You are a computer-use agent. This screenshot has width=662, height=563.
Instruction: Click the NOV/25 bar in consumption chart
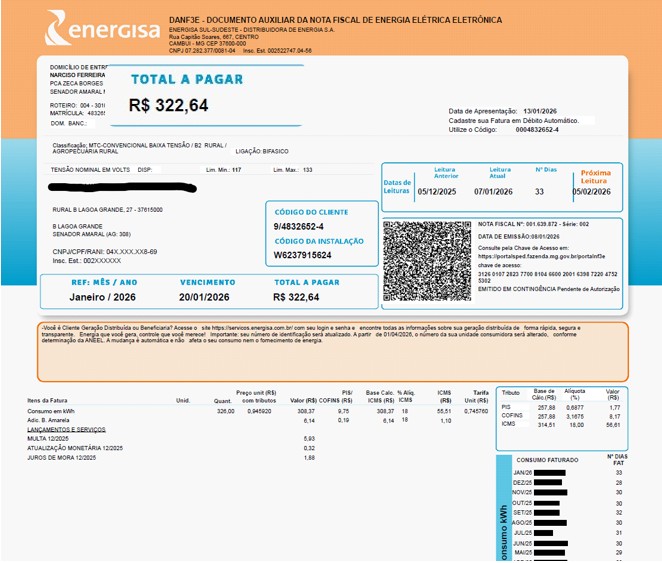click(550, 492)
